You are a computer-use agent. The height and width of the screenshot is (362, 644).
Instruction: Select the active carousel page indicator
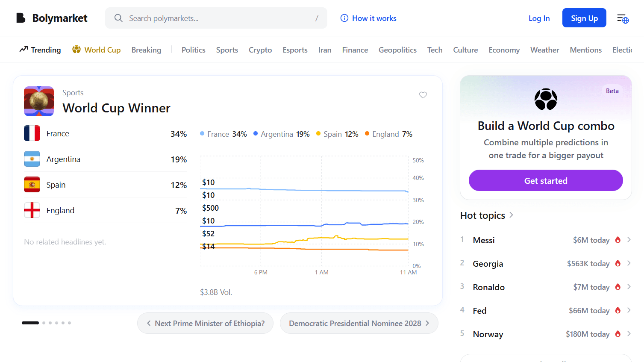30,323
